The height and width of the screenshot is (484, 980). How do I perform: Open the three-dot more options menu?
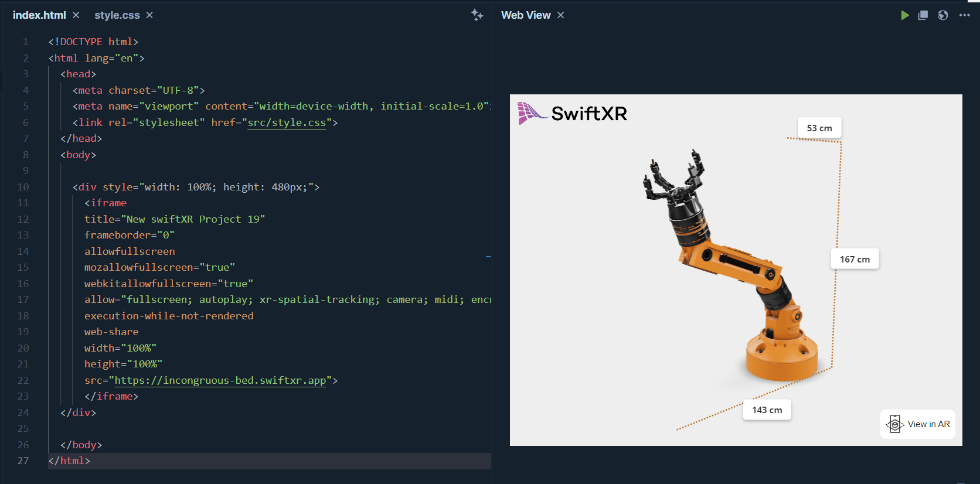964,15
